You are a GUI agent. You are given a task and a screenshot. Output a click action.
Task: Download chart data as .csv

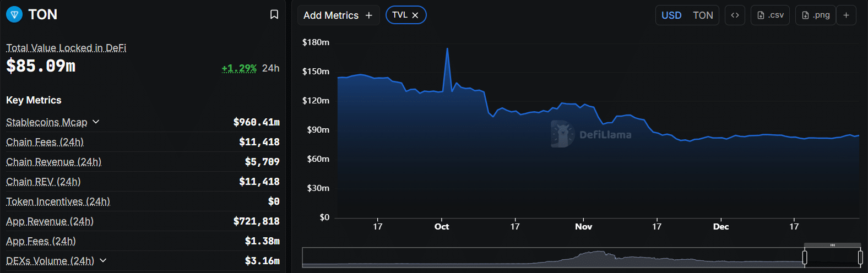pos(770,15)
